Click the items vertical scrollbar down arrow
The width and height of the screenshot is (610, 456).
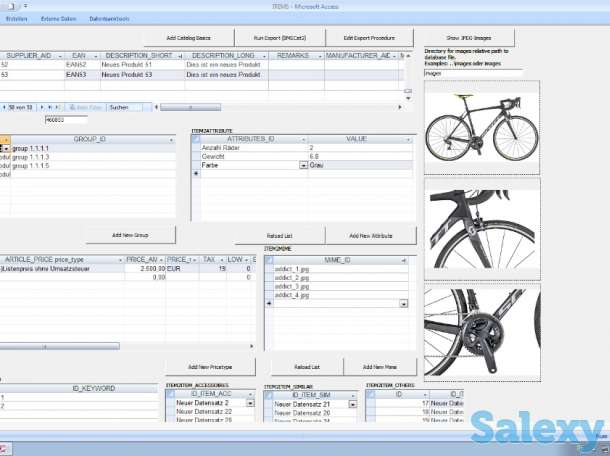pos(408,98)
